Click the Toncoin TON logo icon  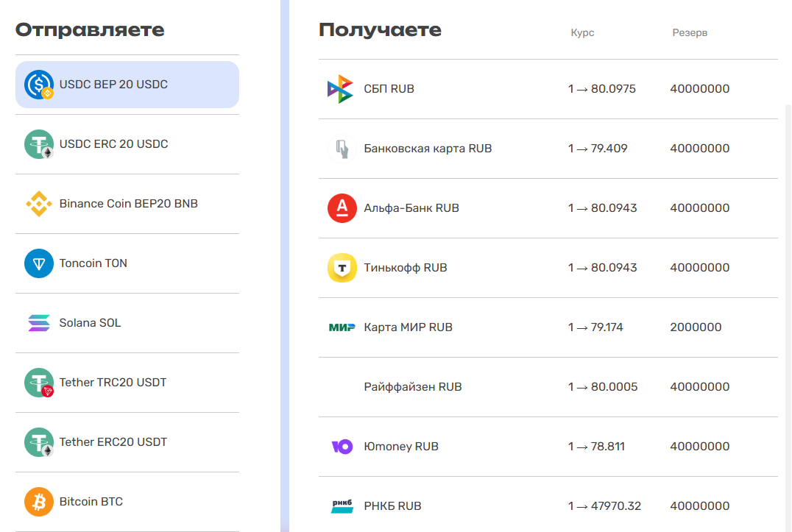click(38, 263)
